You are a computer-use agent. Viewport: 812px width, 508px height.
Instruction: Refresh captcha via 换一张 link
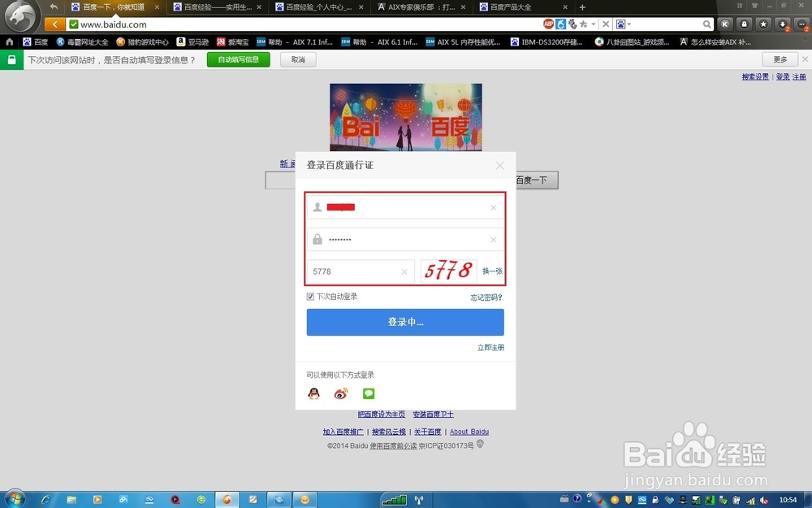(x=493, y=271)
